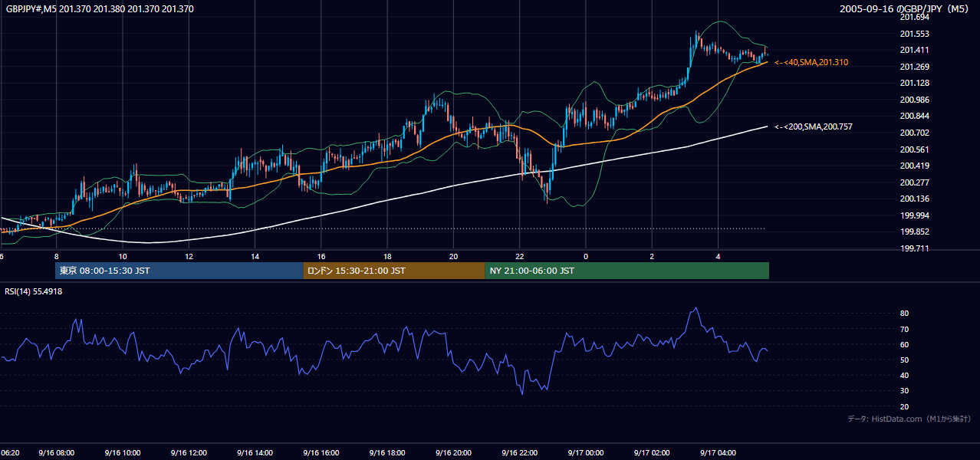Click the Tokyo session bar 東京 08:00-15:30 JST
The image size is (980, 460).
tap(179, 271)
